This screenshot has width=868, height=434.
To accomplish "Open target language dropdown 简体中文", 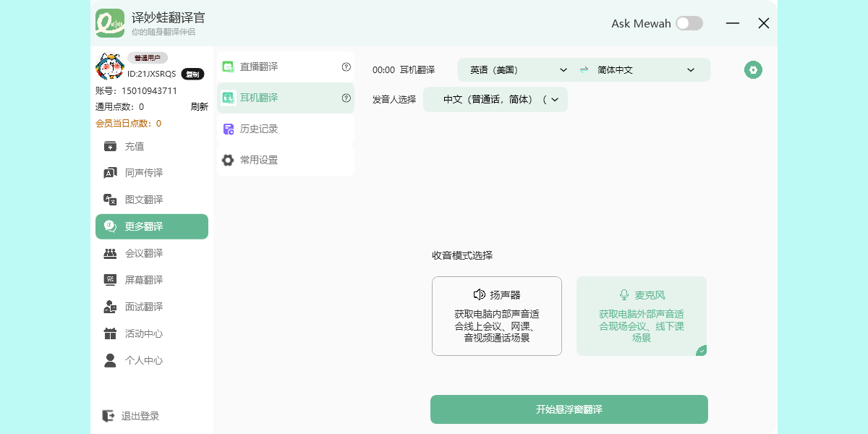I will coord(645,70).
